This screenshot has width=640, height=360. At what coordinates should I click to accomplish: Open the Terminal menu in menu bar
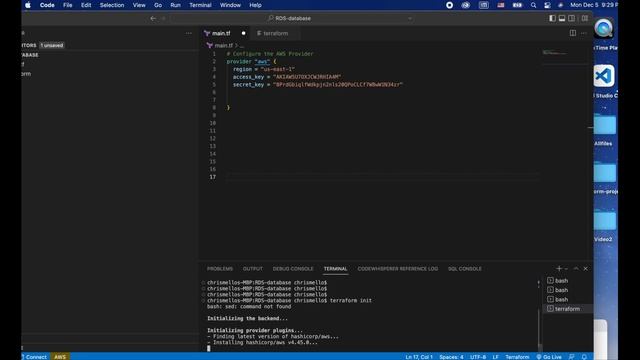200,5
